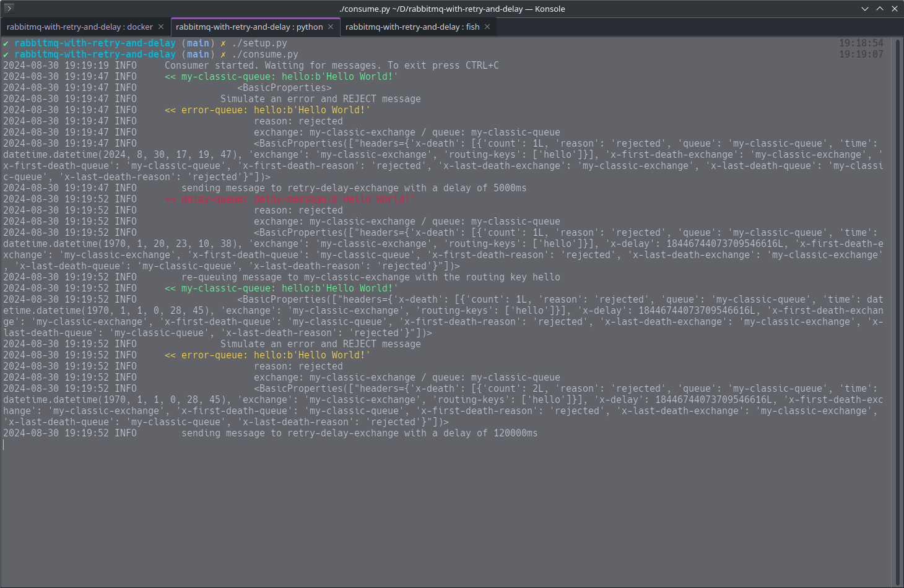
Task: Click the 19:18:54 timestamp
Action: click(x=861, y=43)
